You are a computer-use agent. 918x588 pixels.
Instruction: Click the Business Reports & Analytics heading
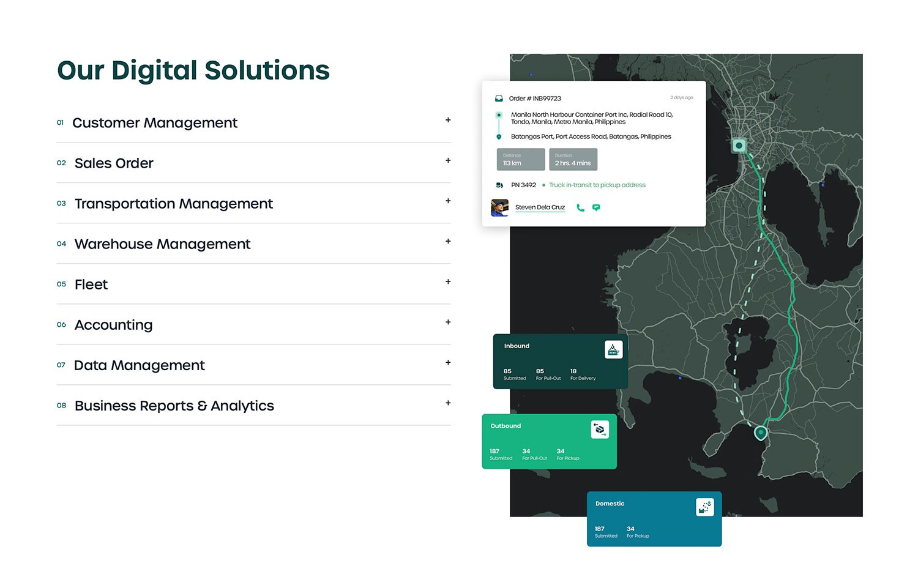click(174, 406)
